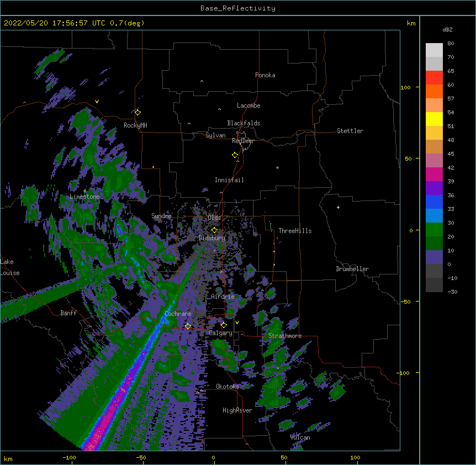Click the ThreeHills town label
The width and height of the screenshot is (476, 465).
coord(295,231)
